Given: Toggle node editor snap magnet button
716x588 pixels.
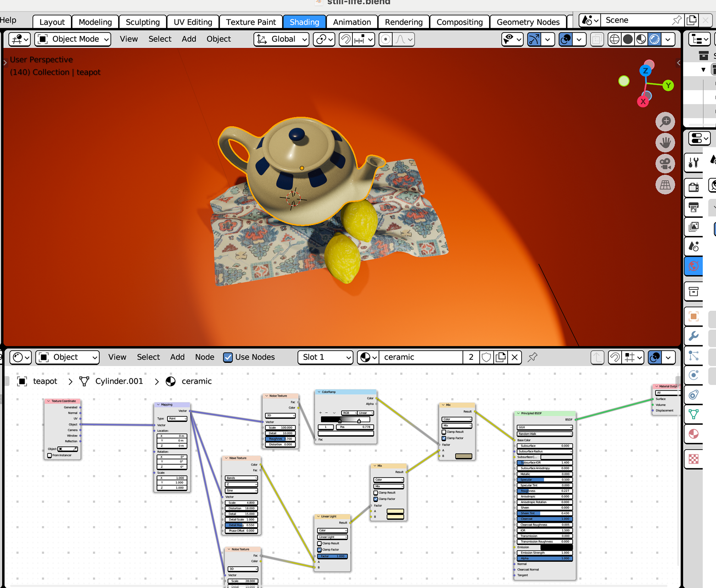Looking at the screenshot, I should click(x=615, y=357).
